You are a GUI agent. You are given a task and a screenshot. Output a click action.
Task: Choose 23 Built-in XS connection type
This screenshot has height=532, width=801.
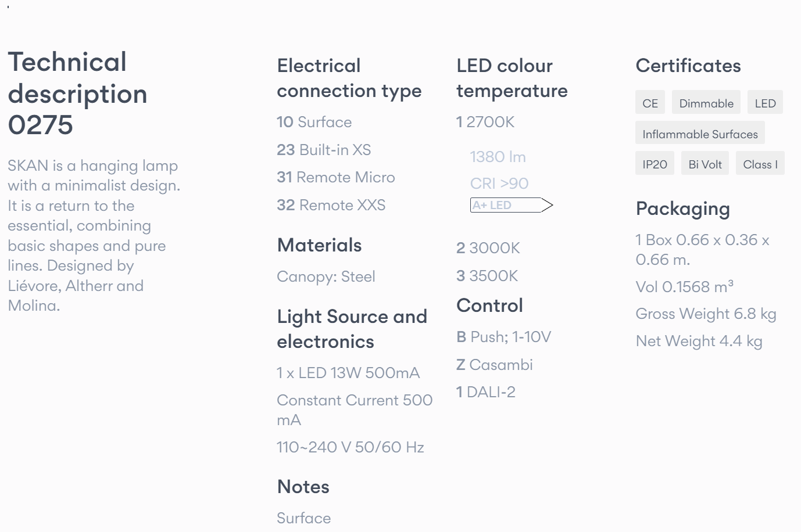click(323, 150)
